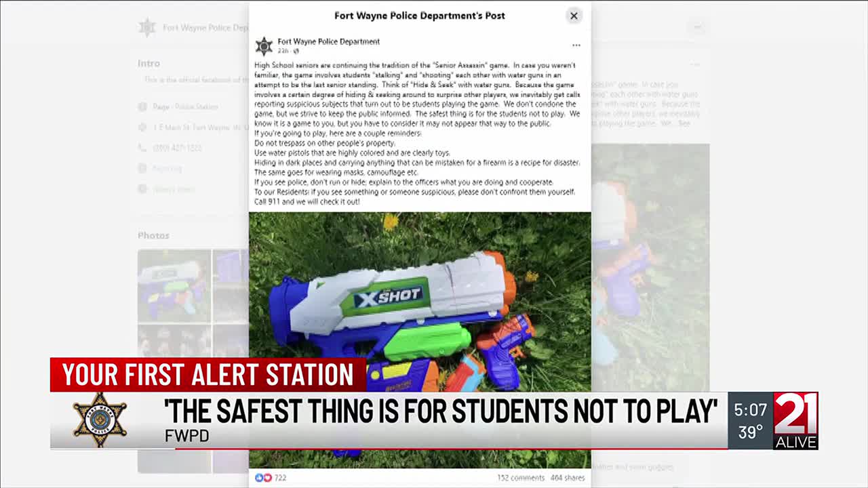Click the heart reaction icon under the photo

[267, 478]
